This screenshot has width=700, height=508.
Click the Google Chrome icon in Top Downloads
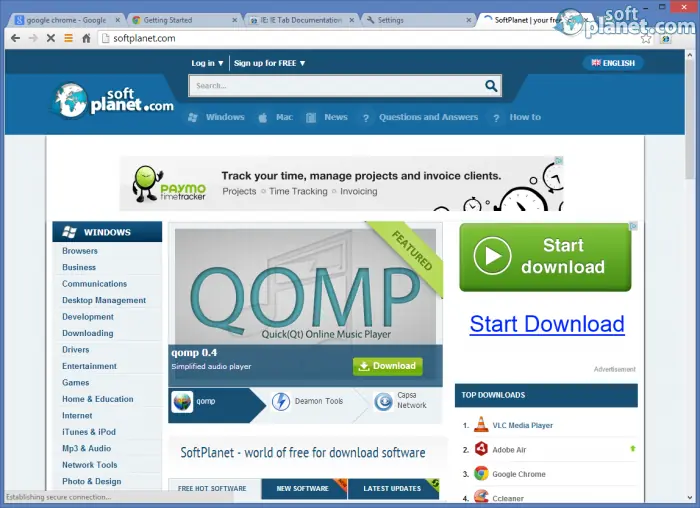[x=481, y=473]
